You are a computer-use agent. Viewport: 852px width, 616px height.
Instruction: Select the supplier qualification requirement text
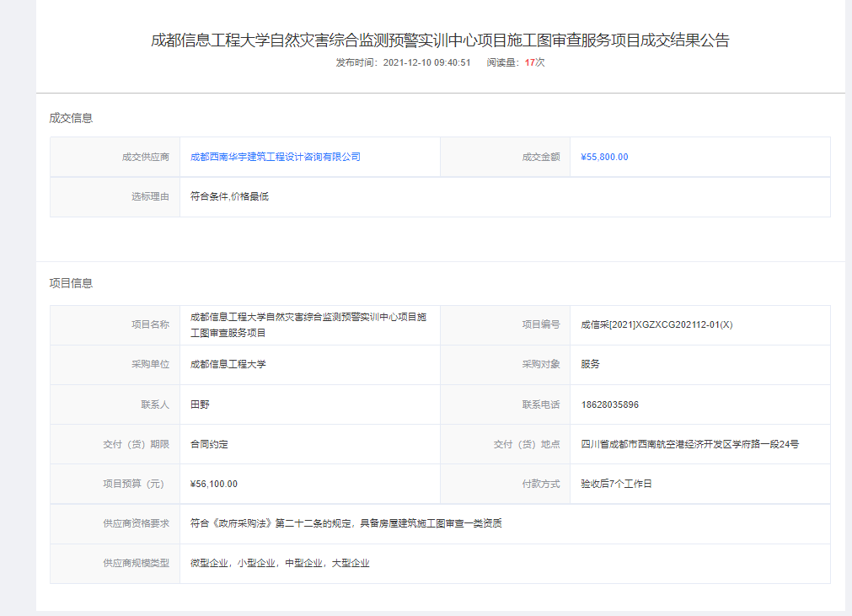pos(346,523)
